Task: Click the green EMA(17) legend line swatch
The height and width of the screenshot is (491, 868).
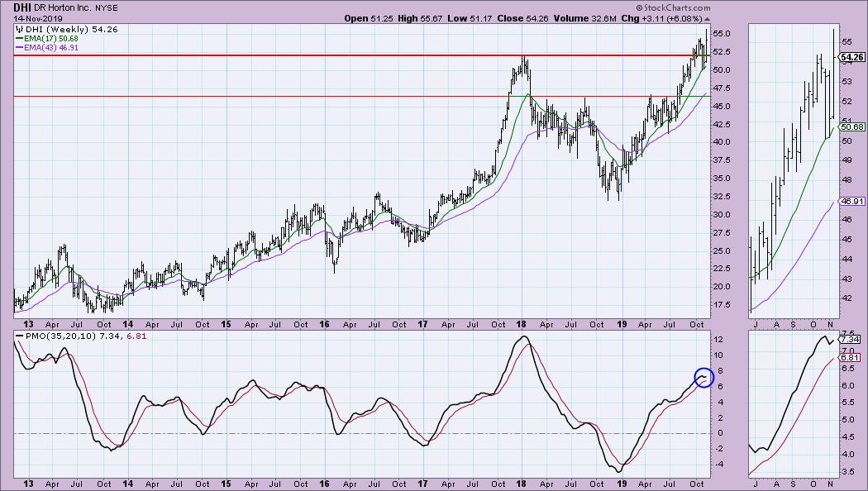Action: pos(19,39)
